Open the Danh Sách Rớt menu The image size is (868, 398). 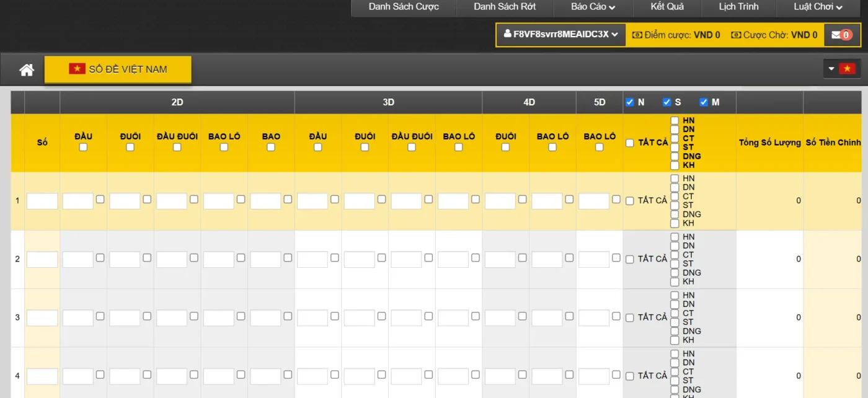505,7
